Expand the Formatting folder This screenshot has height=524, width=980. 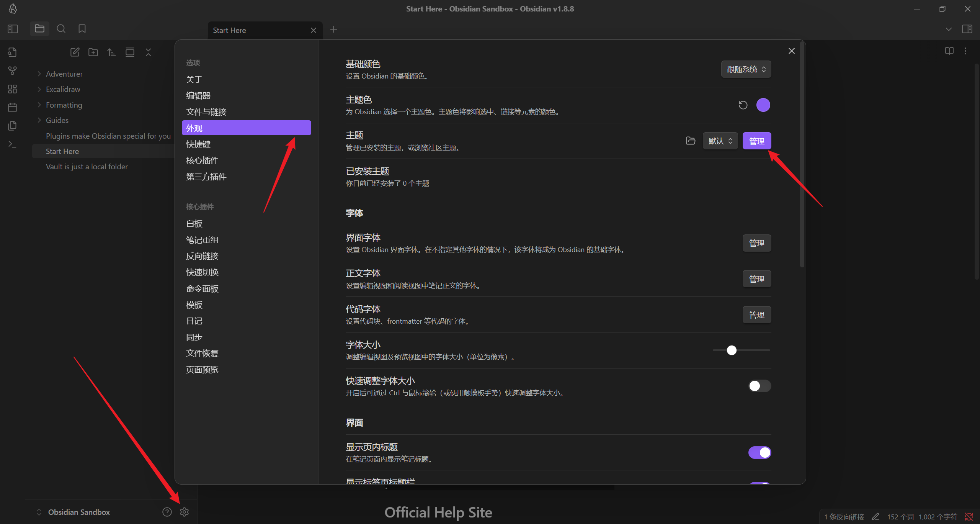(x=64, y=105)
